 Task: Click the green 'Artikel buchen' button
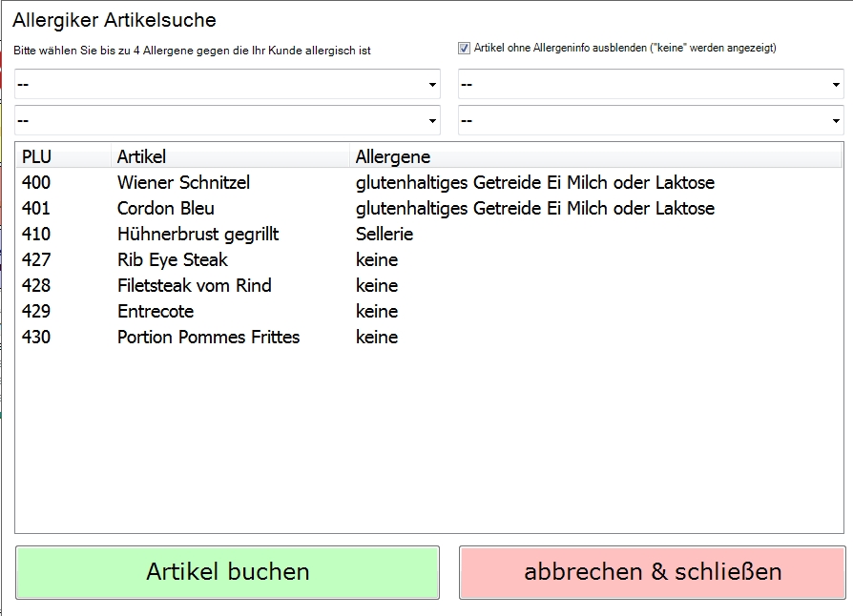click(x=227, y=572)
